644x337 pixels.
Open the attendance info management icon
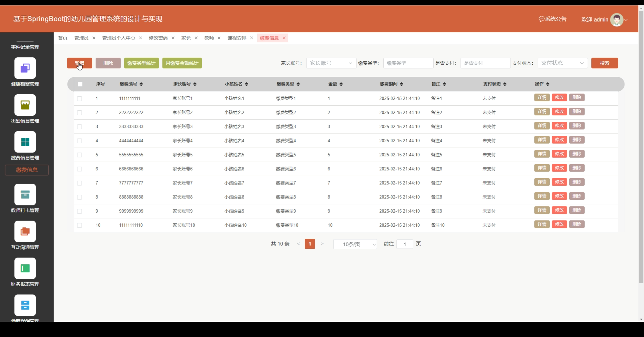25,105
